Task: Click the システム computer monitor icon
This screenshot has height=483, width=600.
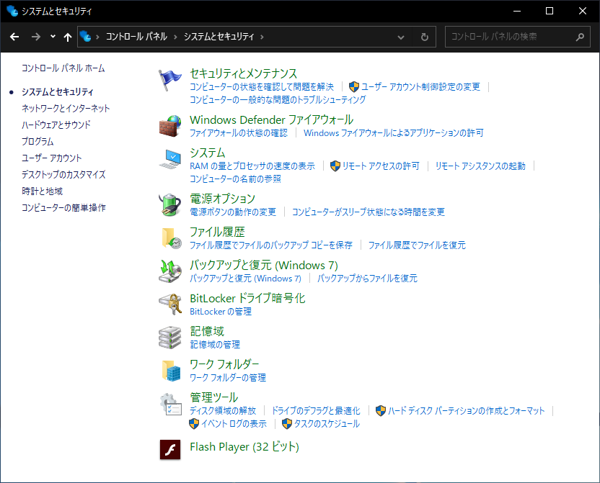Action: pyautogui.click(x=170, y=159)
